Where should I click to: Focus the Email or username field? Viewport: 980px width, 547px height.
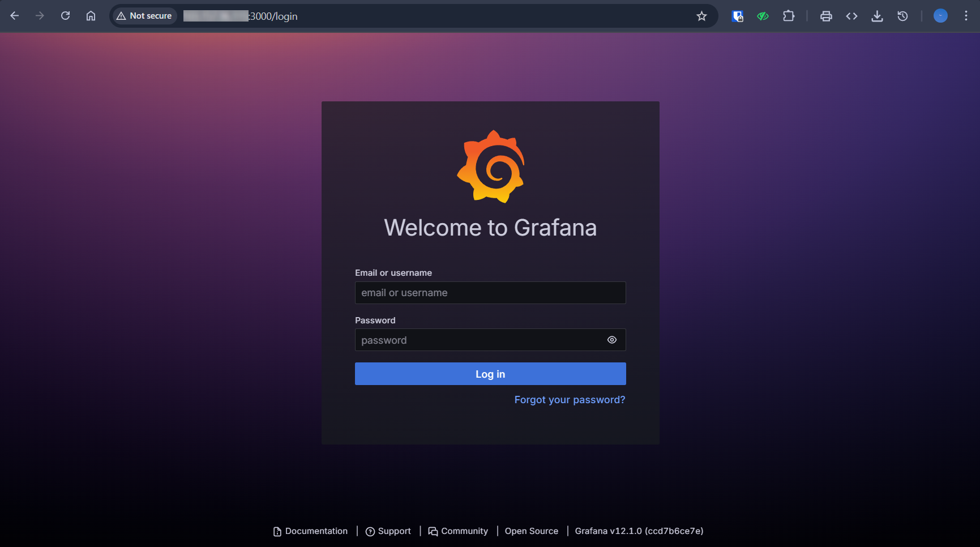pyautogui.click(x=490, y=293)
